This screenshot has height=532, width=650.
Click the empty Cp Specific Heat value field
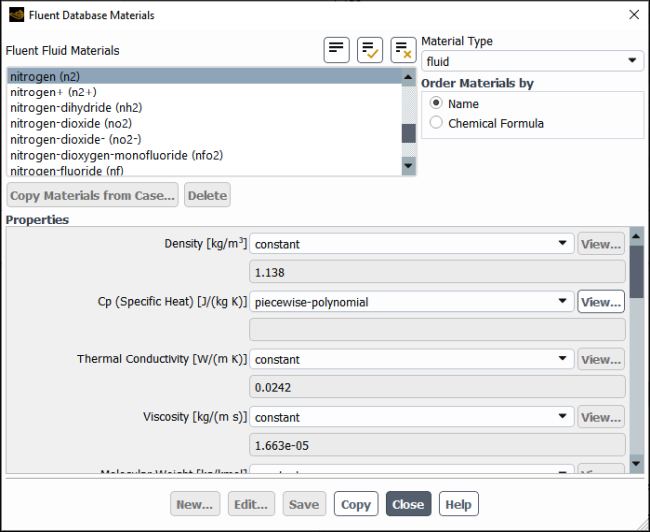tap(437, 330)
